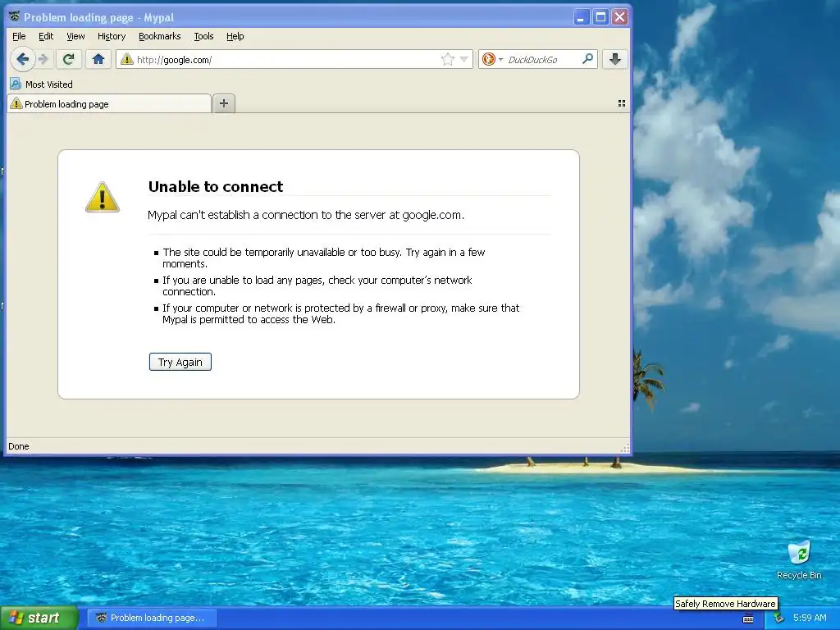Open the View menu

point(75,36)
